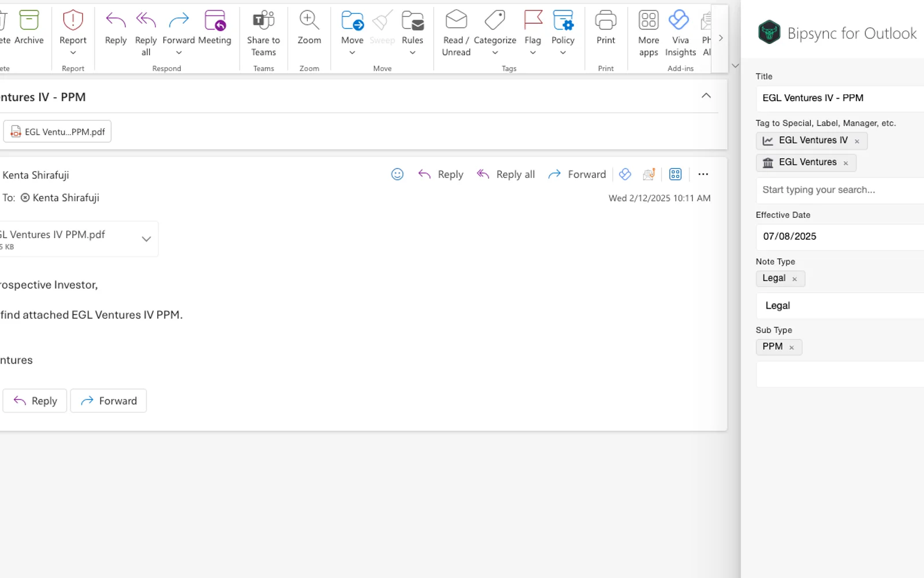The width and height of the screenshot is (924, 578).
Task: Click the Forward button below the message
Action: (108, 401)
